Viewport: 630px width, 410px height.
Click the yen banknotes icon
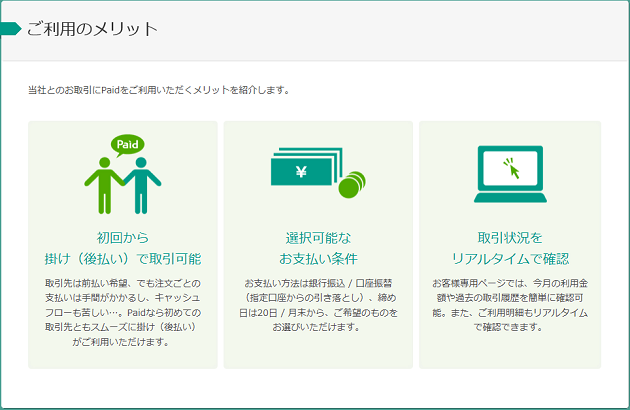307,167
